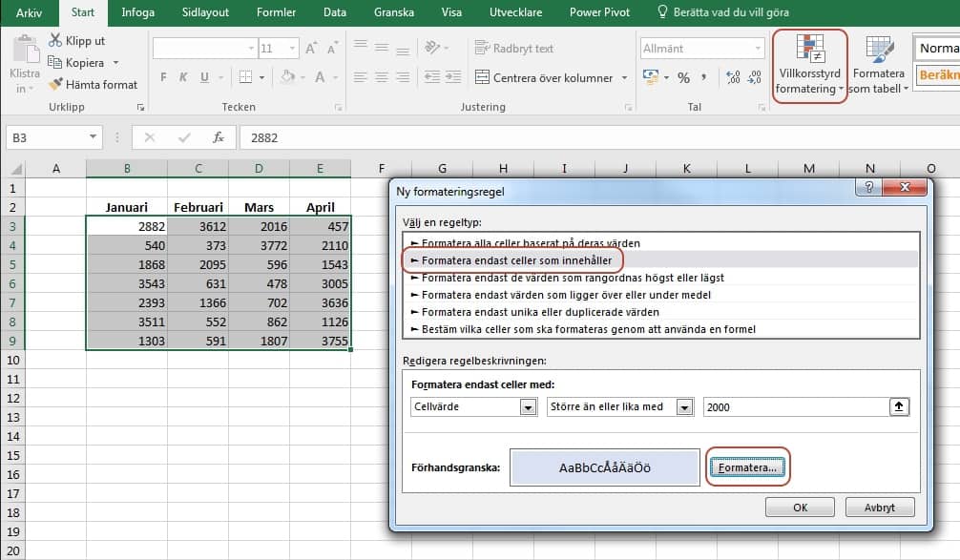The image size is (960, 560).
Task: Click the Klipp ut scissors icon
Action: click(x=54, y=41)
